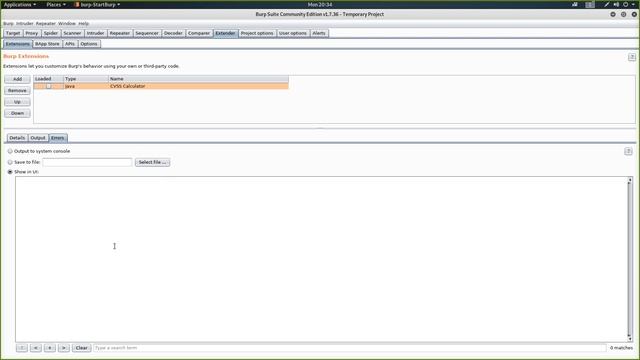Click the help icon in the Errors panel

[x=628, y=151]
